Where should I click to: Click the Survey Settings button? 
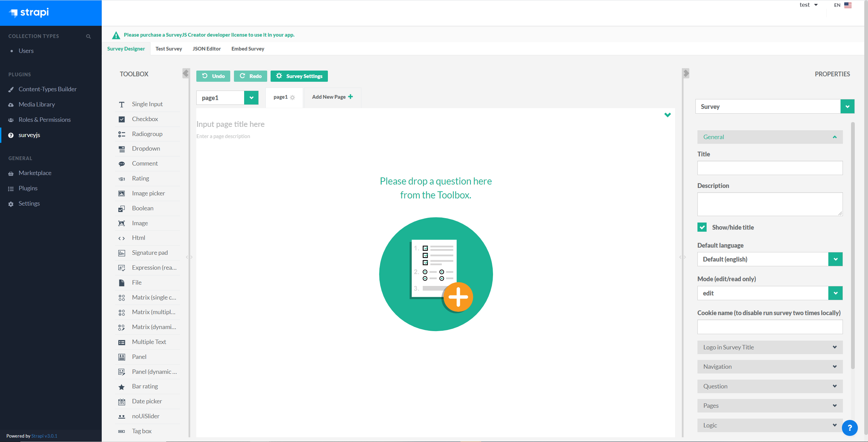(299, 76)
